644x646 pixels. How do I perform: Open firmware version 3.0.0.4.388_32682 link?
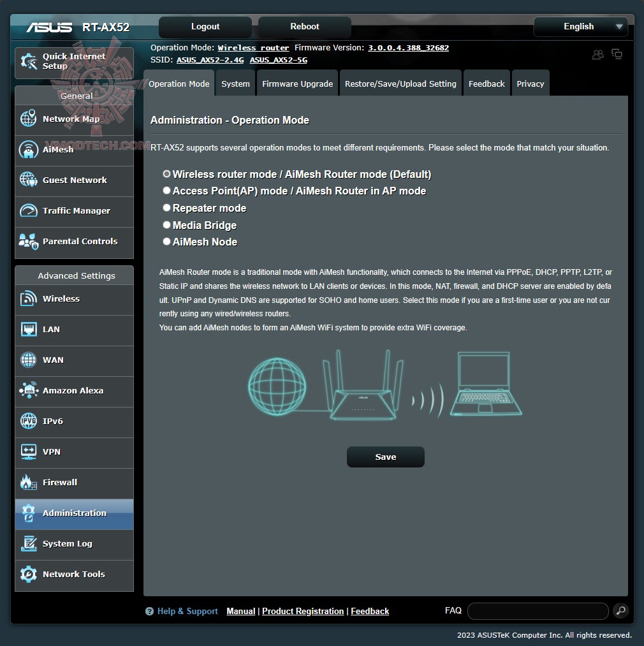pyautogui.click(x=408, y=48)
